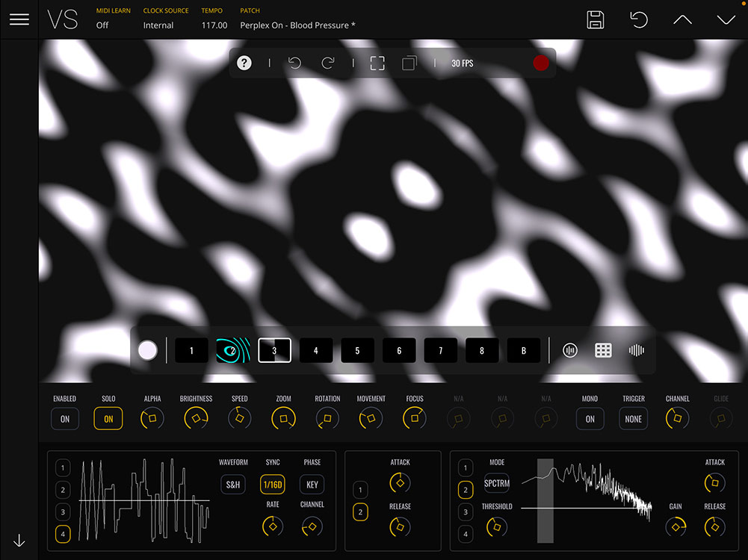Open the circular audio waveform icon
Image resolution: width=748 pixels, height=560 pixels.
tap(570, 350)
